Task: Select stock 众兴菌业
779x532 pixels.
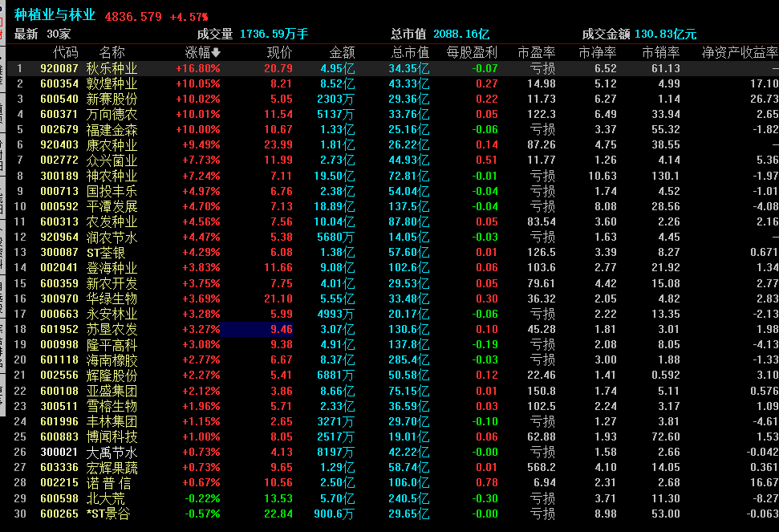Action: point(112,160)
